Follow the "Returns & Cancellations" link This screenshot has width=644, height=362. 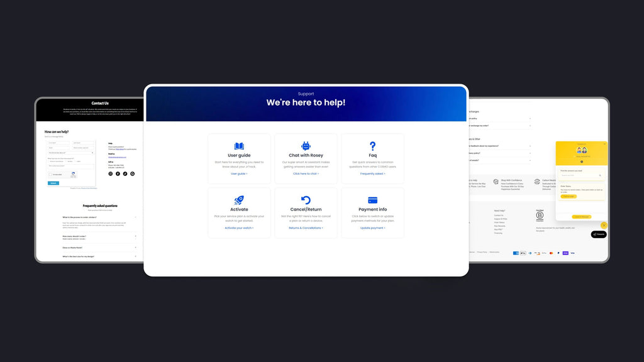point(306,228)
